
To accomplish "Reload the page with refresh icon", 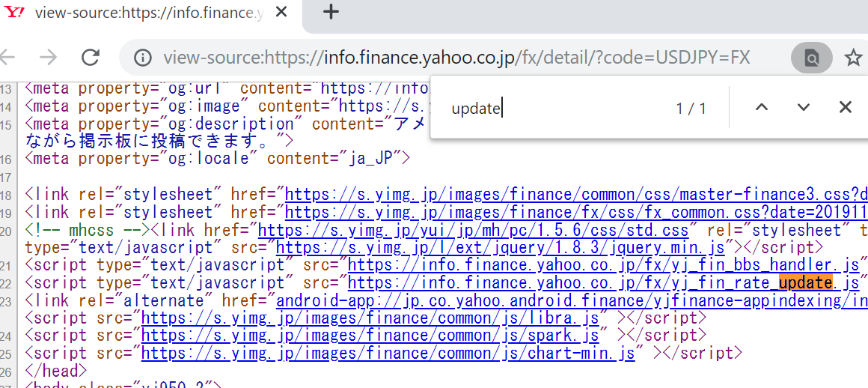I will coord(91,57).
